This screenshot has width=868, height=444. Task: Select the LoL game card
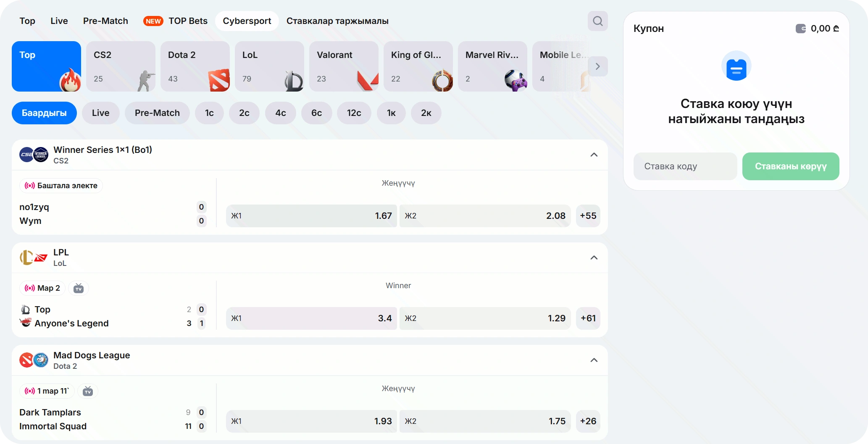269,66
